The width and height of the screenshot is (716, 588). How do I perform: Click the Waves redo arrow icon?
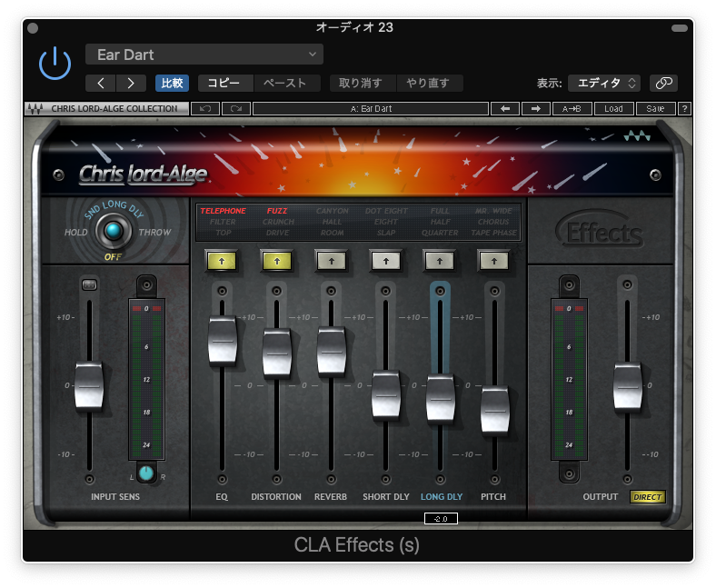pos(236,109)
